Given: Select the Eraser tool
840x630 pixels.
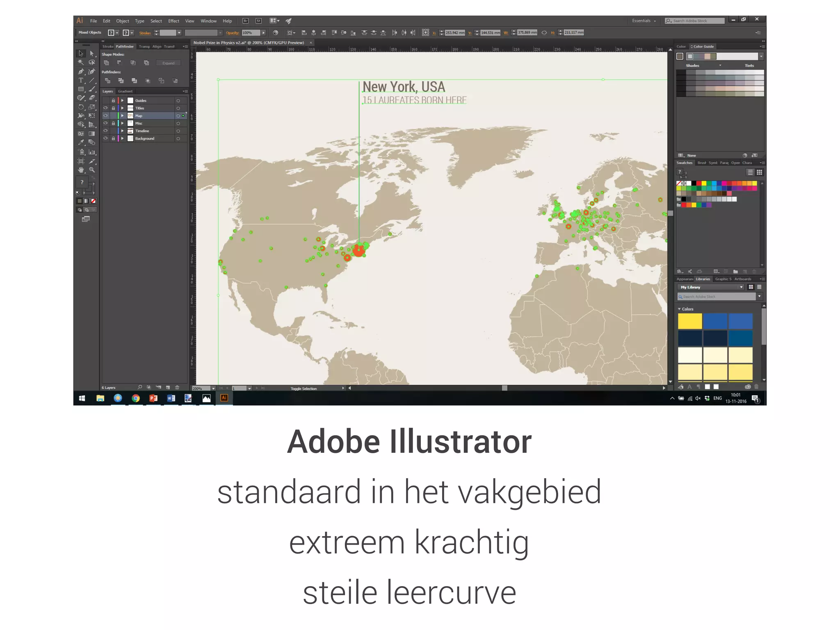Looking at the screenshot, I should 92,98.
